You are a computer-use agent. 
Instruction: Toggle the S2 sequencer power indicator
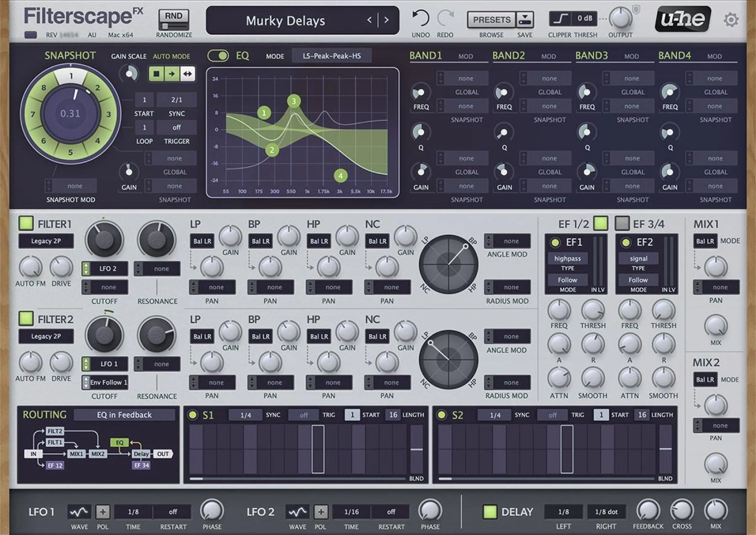click(x=441, y=415)
